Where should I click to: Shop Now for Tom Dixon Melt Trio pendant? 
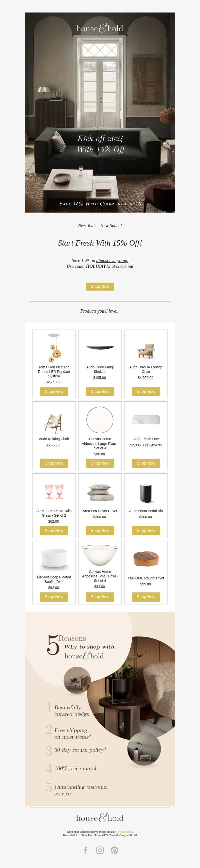point(54,392)
